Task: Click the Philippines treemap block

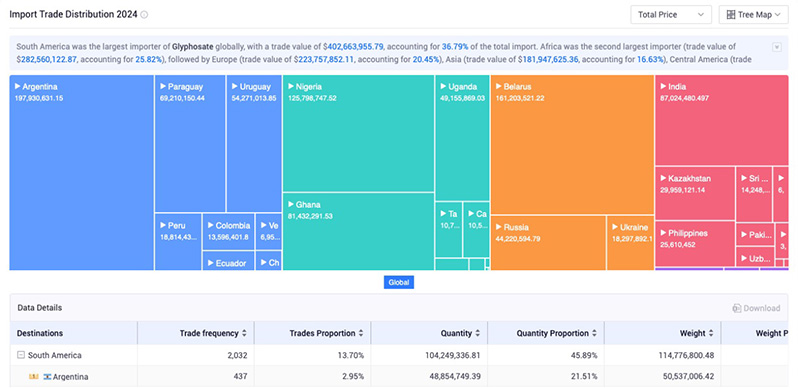Action: point(695,244)
